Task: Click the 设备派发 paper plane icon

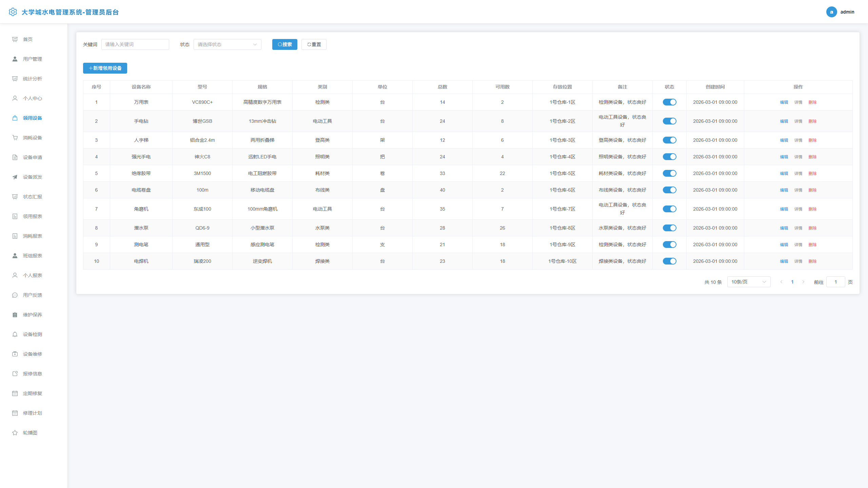Action: [x=15, y=177]
